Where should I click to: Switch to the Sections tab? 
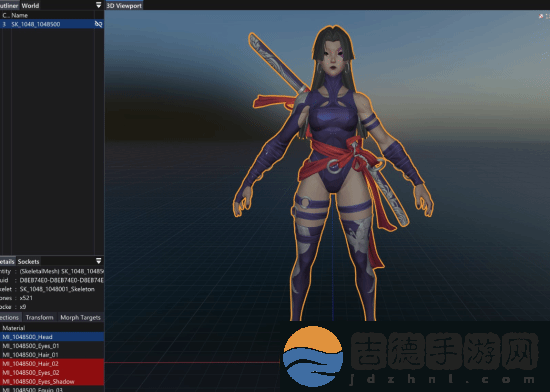click(x=10, y=317)
